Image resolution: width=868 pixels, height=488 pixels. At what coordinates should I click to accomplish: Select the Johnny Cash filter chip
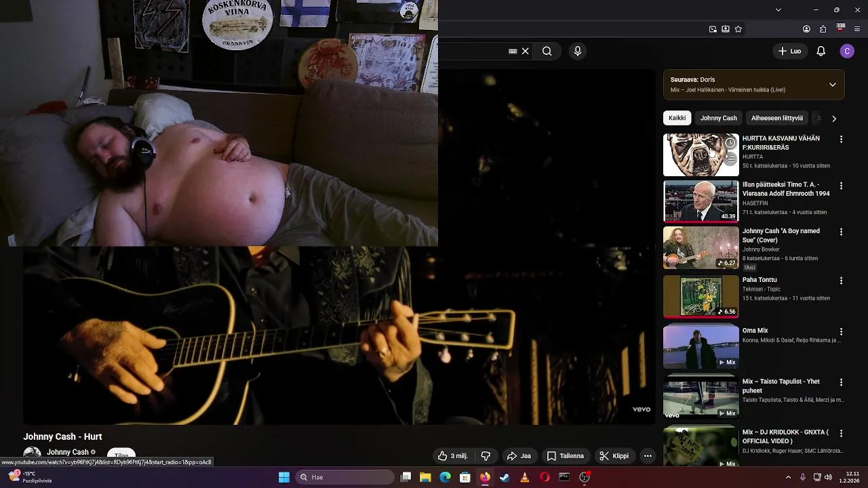click(x=718, y=118)
